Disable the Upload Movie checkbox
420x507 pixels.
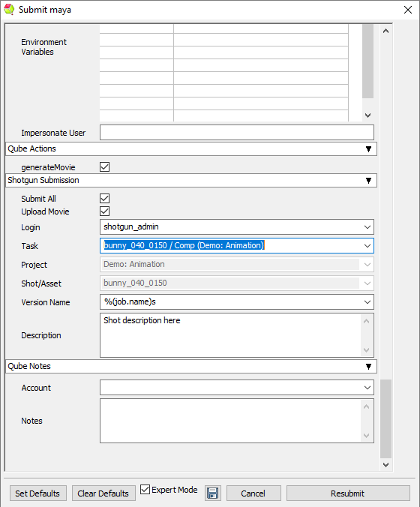pos(105,211)
